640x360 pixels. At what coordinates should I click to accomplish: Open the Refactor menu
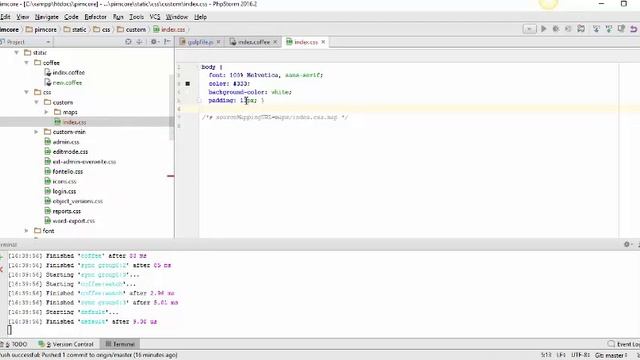(x=96, y=17)
